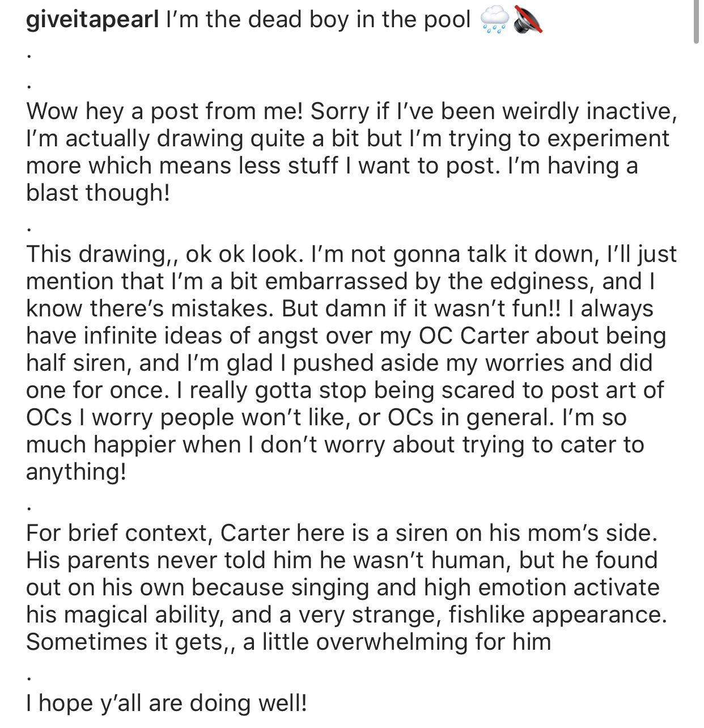The height and width of the screenshot is (728, 704).
Task: Click the sentence "Wow hey a post from me!"
Action: pos(164,111)
